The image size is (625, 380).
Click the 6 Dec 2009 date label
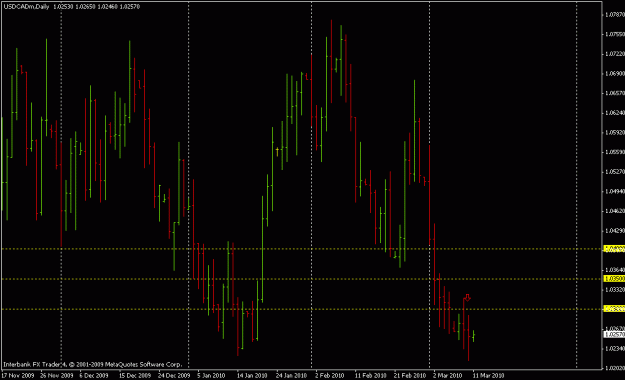[94, 376]
